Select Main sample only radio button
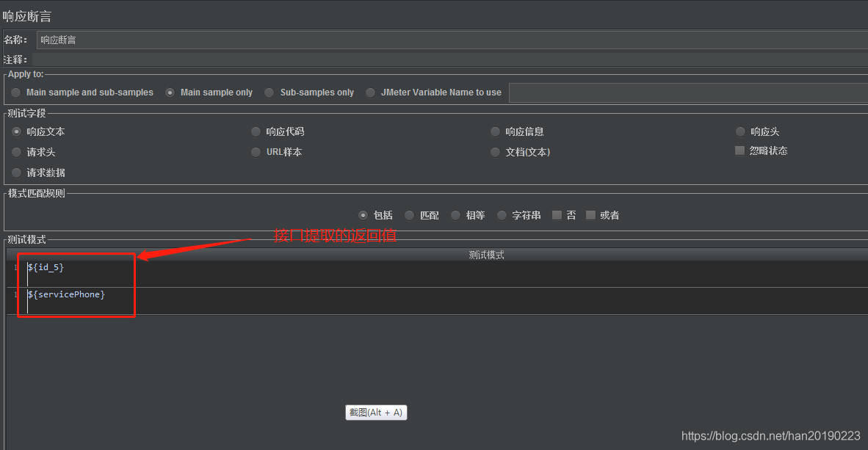 click(x=170, y=92)
